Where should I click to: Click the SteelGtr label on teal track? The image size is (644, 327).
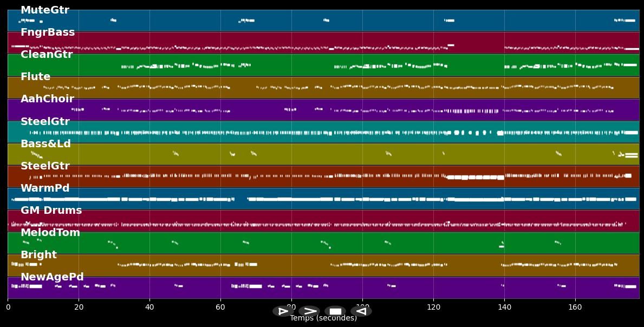45,122
